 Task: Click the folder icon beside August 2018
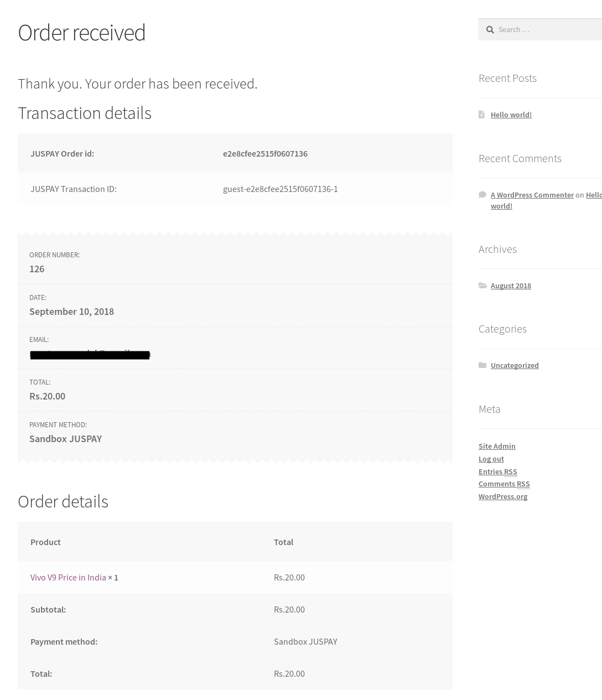(482, 286)
